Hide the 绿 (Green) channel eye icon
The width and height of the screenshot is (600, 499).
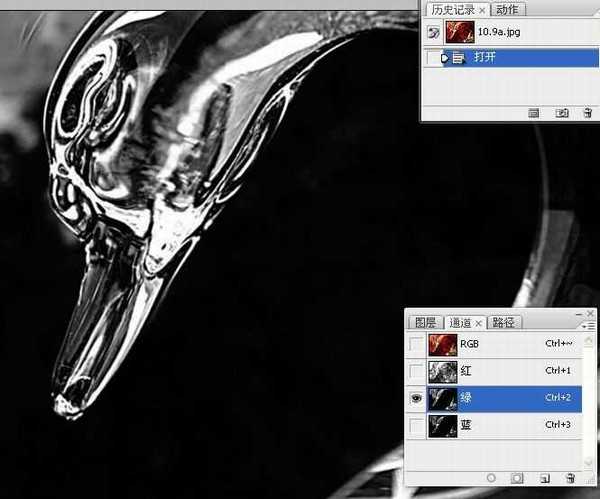(415, 397)
